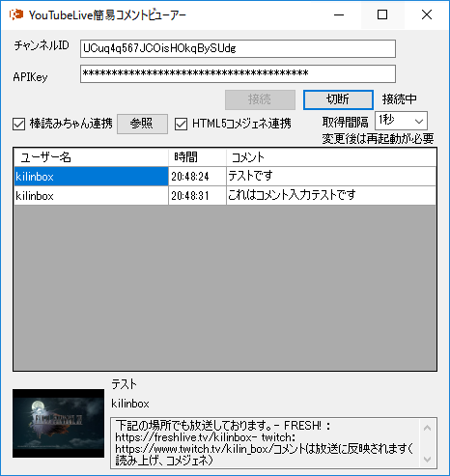450x476 pixels.
Task: Select kilinbox cell in 20:48:24 row
Action: point(91,177)
